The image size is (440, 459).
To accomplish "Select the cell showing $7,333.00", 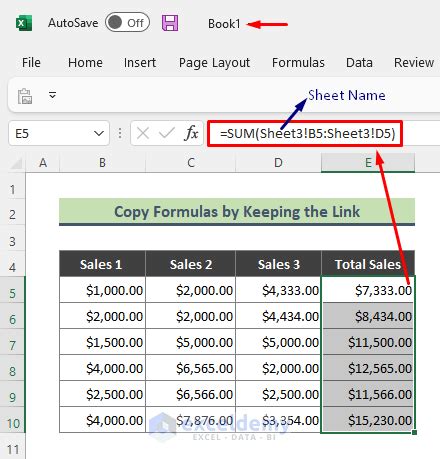I will pos(368,290).
